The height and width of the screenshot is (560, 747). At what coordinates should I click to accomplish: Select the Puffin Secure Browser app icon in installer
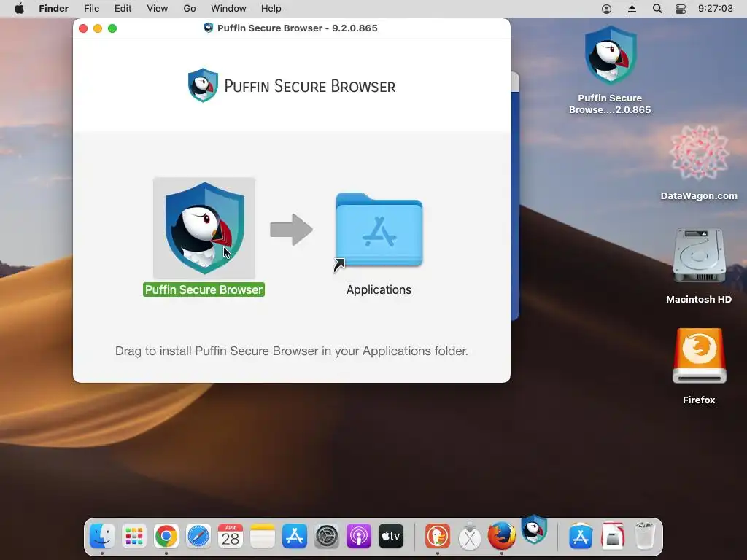[204, 227]
